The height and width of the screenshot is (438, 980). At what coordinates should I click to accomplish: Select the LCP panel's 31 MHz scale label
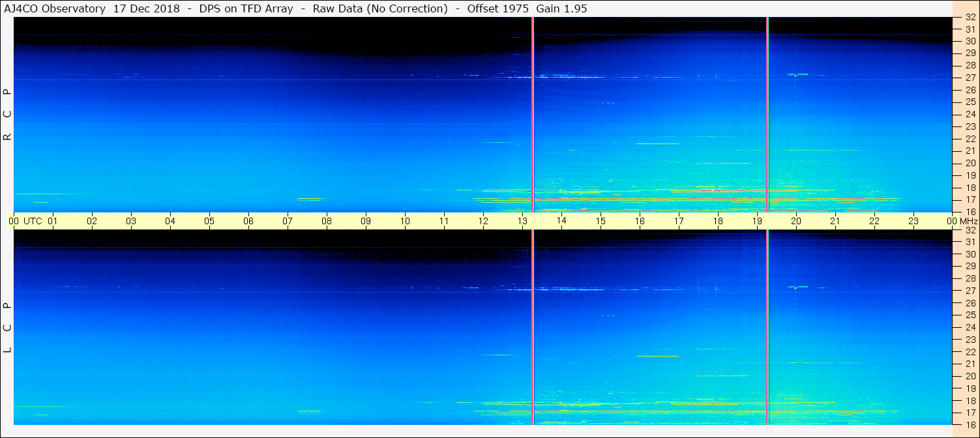pyautogui.click(x=970, y=242)
